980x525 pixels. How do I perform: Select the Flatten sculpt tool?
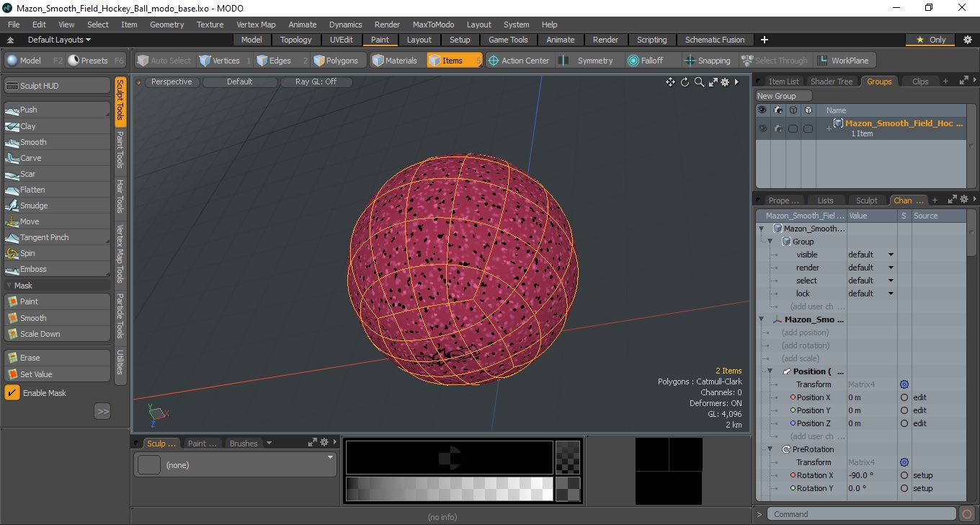[x=58, y=190]
